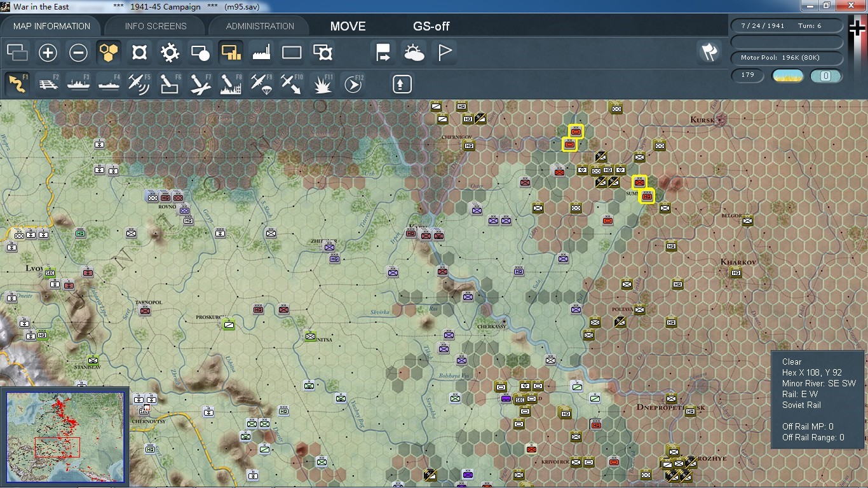The image size is (868, 488).
Task: Click the minimap overview thumbnail
Action: (x=65, y=436)
